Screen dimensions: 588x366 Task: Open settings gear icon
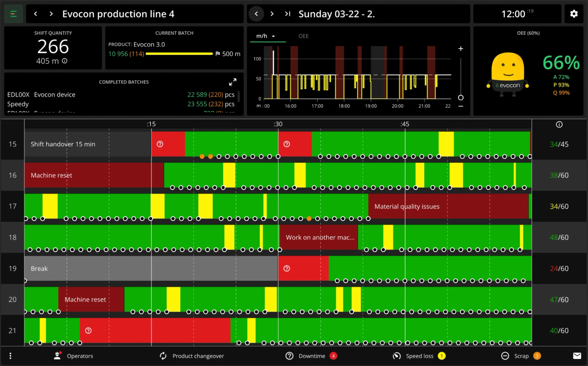pos(574,14)
